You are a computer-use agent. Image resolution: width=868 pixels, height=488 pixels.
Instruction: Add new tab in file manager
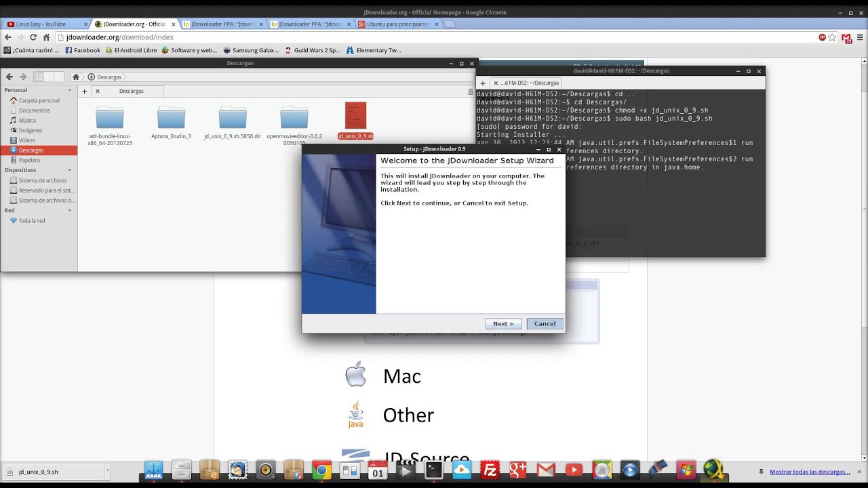84,91
